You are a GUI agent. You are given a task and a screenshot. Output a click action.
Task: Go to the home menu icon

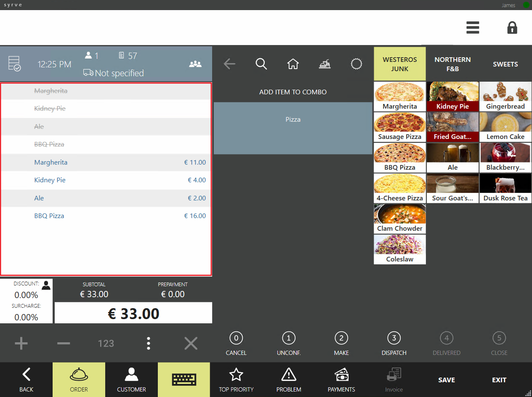pos(293,64)
